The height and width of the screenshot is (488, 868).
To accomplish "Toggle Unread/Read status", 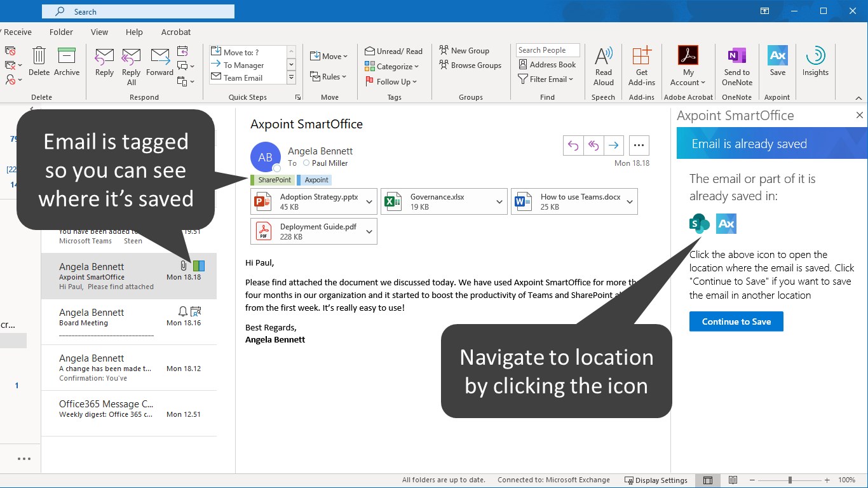I will tap(394, 51).
